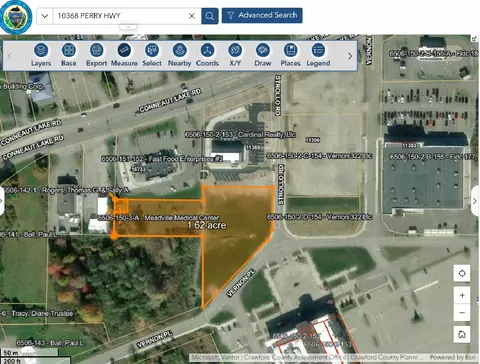Activate the Draw tool
The image size is (480, 364).
tap(263, 55)
